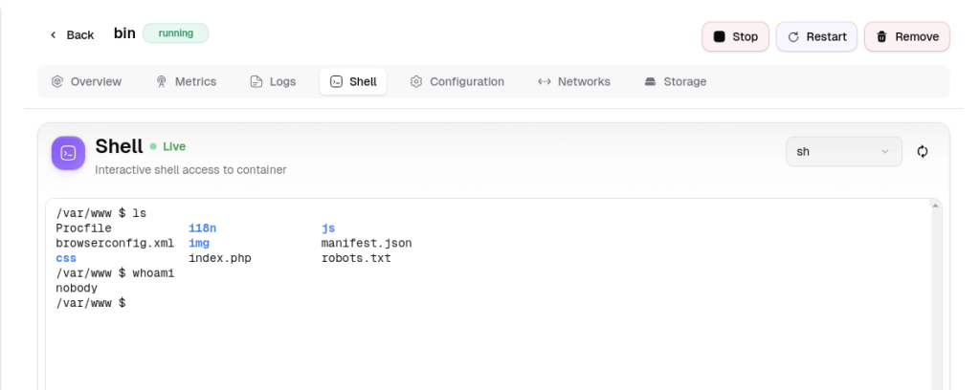The height and width of the screenshot is (390, 980).
Task: Click the Configuration gear icon
Action: [x=416, y=82]
